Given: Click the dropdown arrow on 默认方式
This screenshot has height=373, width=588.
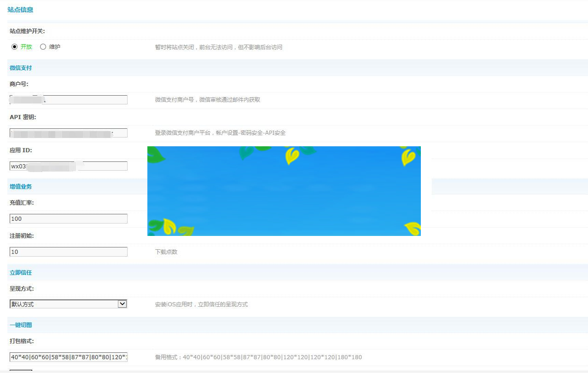Looking at the screenshot, I should pos(122,304).
